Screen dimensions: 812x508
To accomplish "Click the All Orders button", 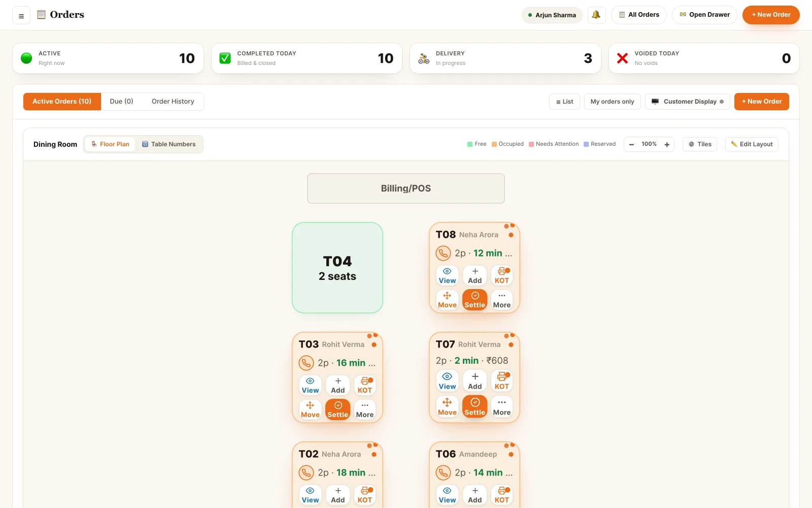I will 639,15.
